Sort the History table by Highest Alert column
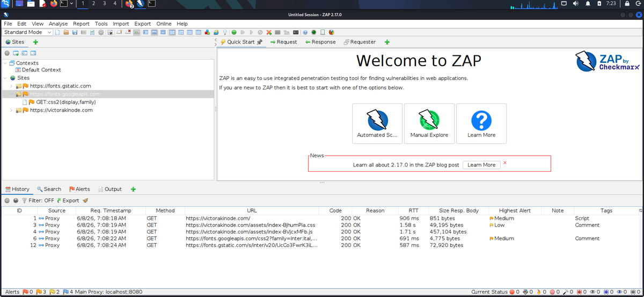Viewport: 644px width, 297px height. coord(515,211)
